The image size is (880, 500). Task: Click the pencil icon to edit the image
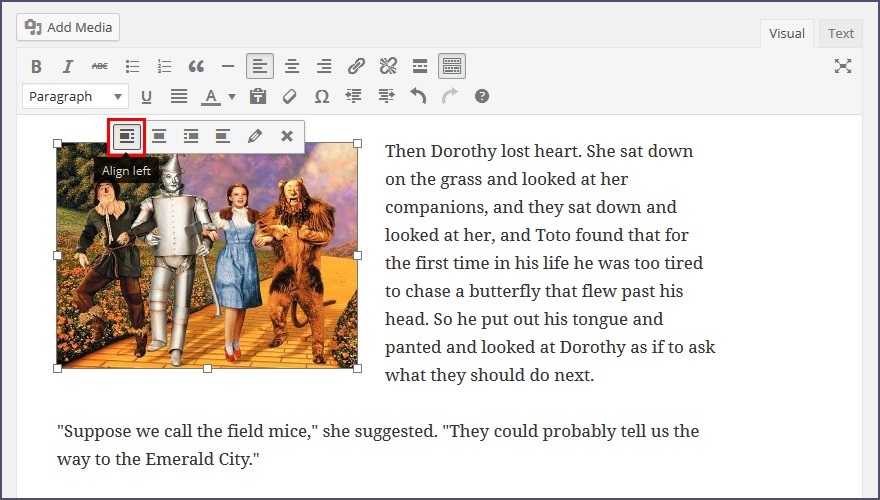click(x=255, y=136)
